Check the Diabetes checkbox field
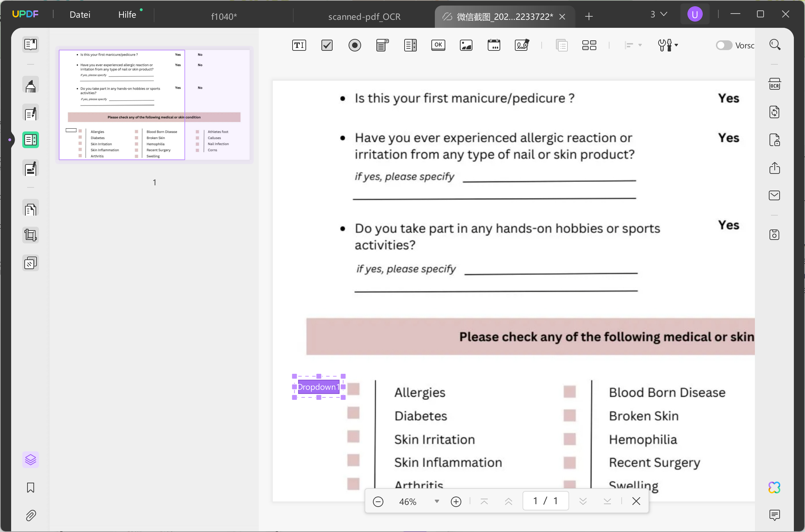This screenshot has height=532, width=805. (x=353, y=413)
